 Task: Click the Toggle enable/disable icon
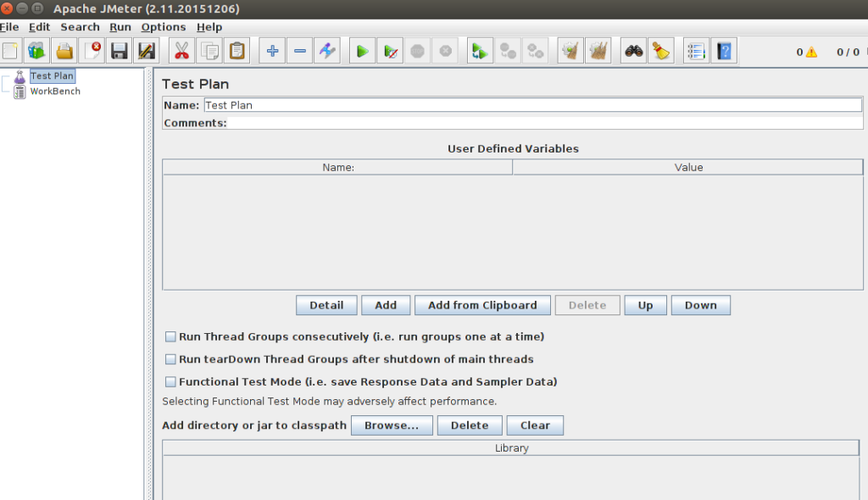coord(327,51)
